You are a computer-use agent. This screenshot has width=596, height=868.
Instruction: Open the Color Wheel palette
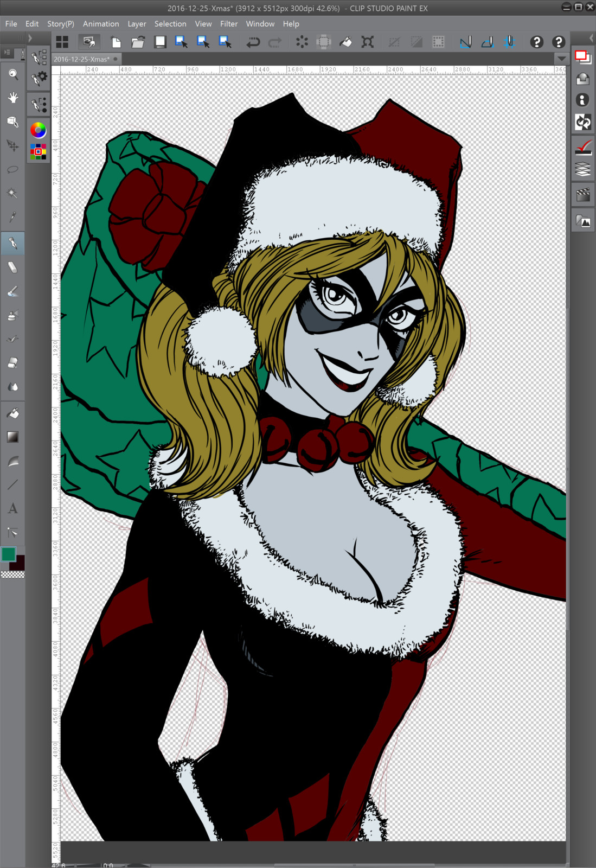pos(38,130)
